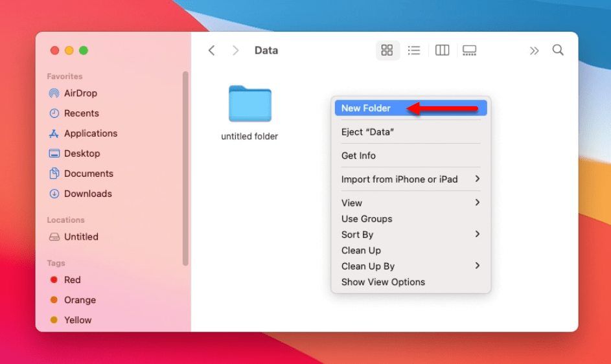This screenshot has height=364, width=611.
Task: Minimize the window with yellow button
Action: (x=69, y=51)
